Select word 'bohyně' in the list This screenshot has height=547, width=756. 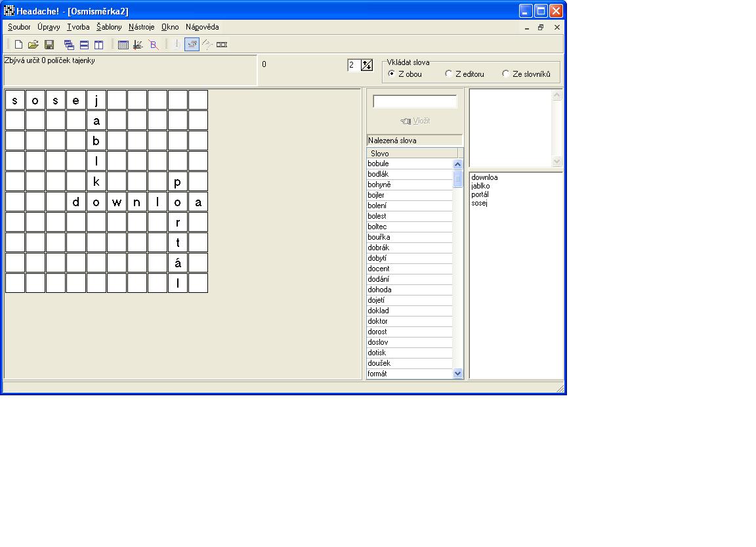point(409,185)
